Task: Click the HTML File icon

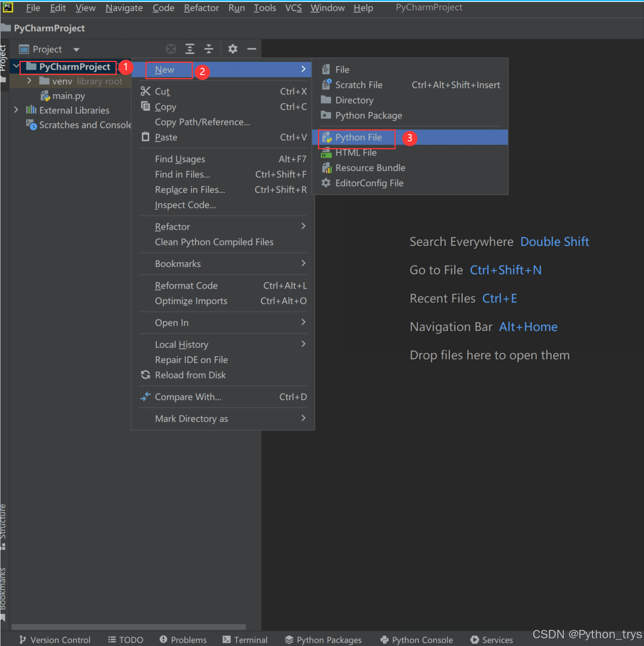Action: coord(326,152)
